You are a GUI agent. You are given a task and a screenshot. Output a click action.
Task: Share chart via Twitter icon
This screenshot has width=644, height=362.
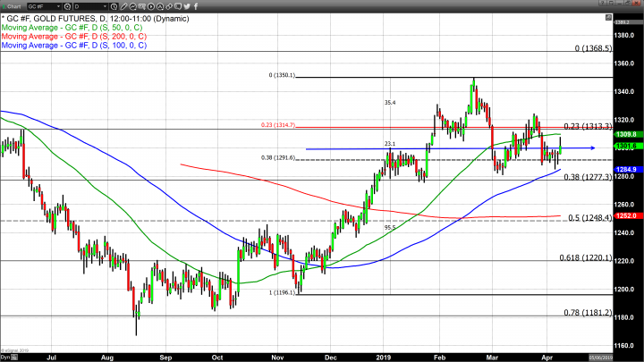point(187,6)
